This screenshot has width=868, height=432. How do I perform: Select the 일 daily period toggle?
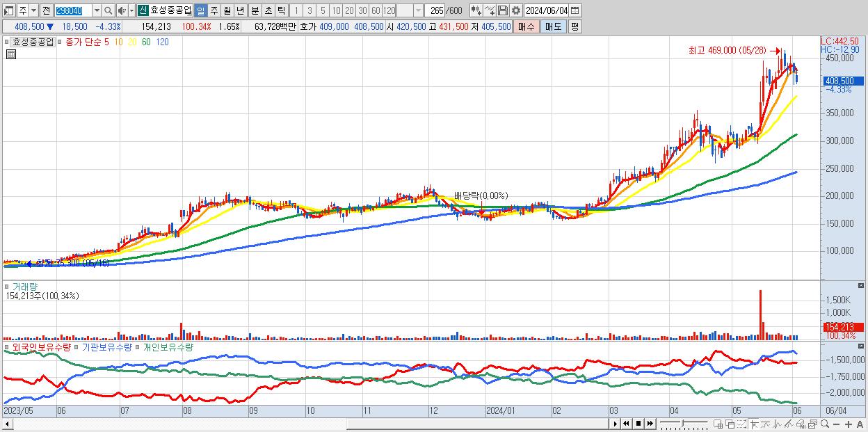[200, 10]
